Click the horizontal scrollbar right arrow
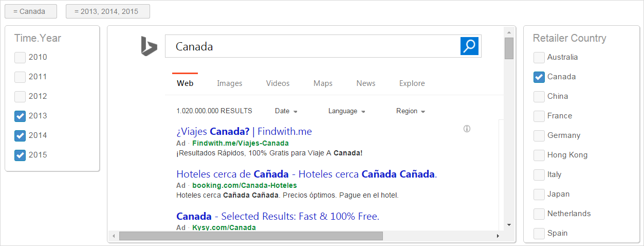 [498, 236]
